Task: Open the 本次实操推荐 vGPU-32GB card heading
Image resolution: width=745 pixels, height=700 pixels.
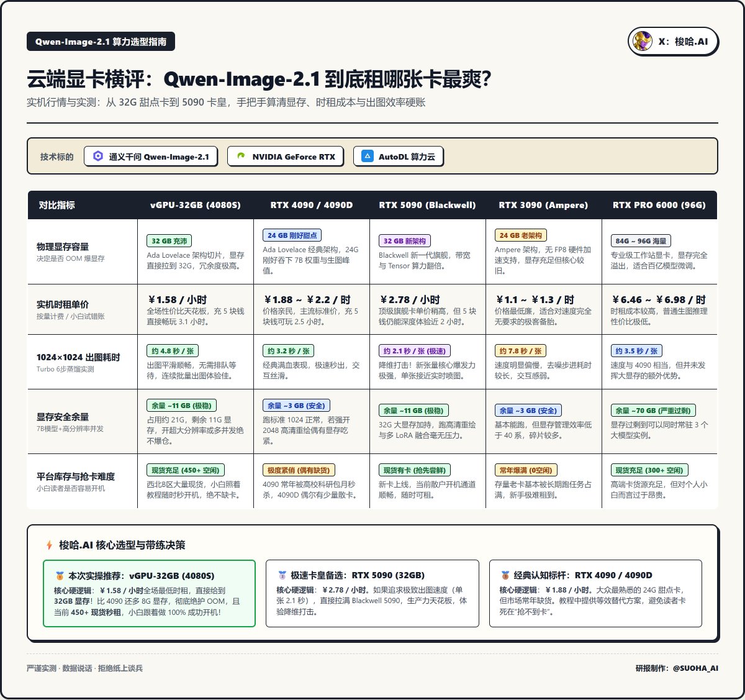Action: [x=141, y=576]
